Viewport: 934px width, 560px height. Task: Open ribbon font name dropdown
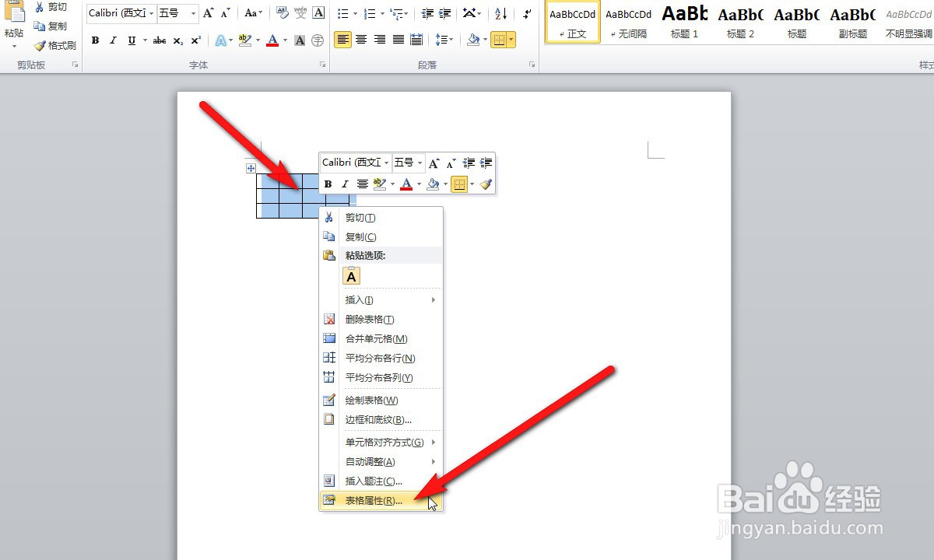[151, 13]
